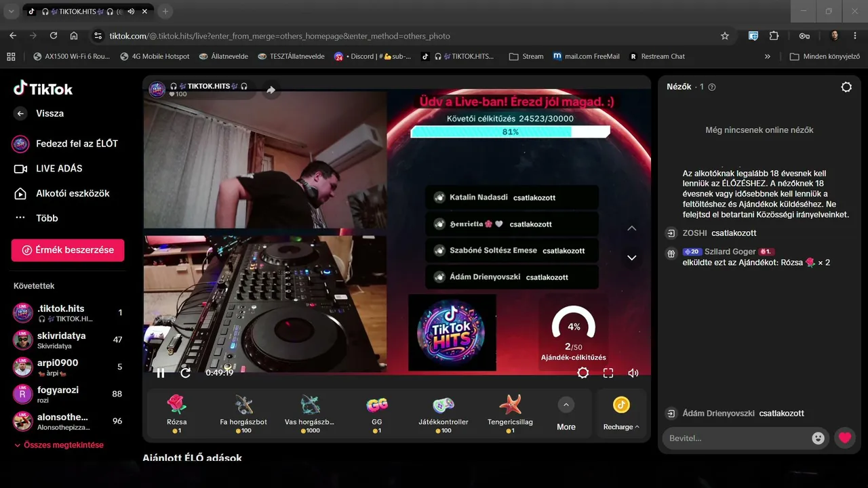Go to browser home page
Image resolution: width=868 pixels, height=488 pixels.
tap(74, 36)
